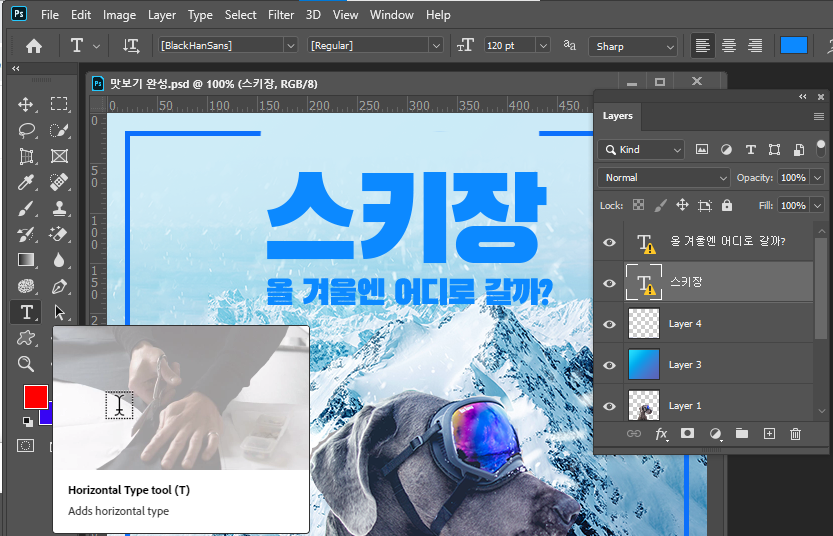Image resolution: width=833 pixels, height=536 pixels.
Task: Open the font family dropdown
Action: pyautogui.click(x=291, y=46)
